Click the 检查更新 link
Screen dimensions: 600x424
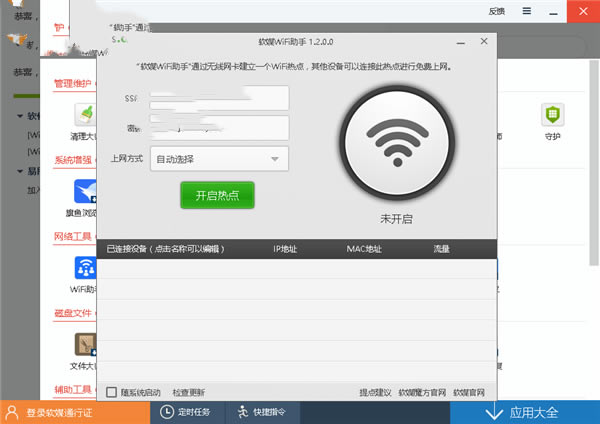point(189,393)
